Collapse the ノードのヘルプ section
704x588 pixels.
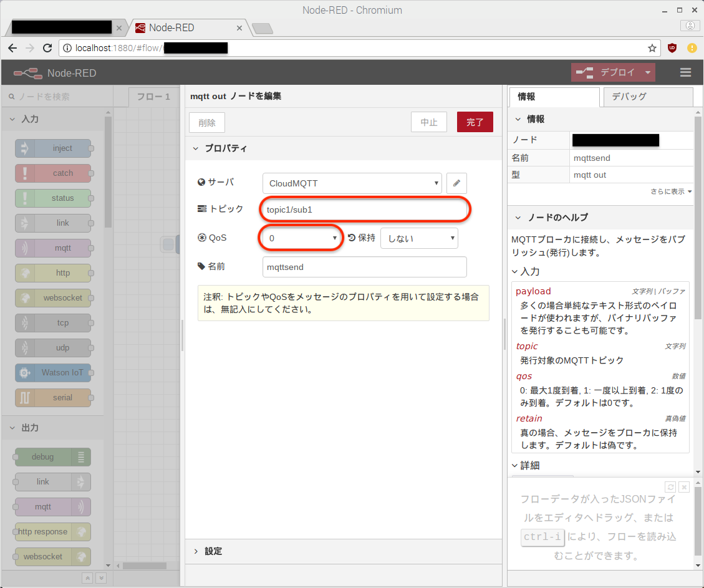[518, 217]
